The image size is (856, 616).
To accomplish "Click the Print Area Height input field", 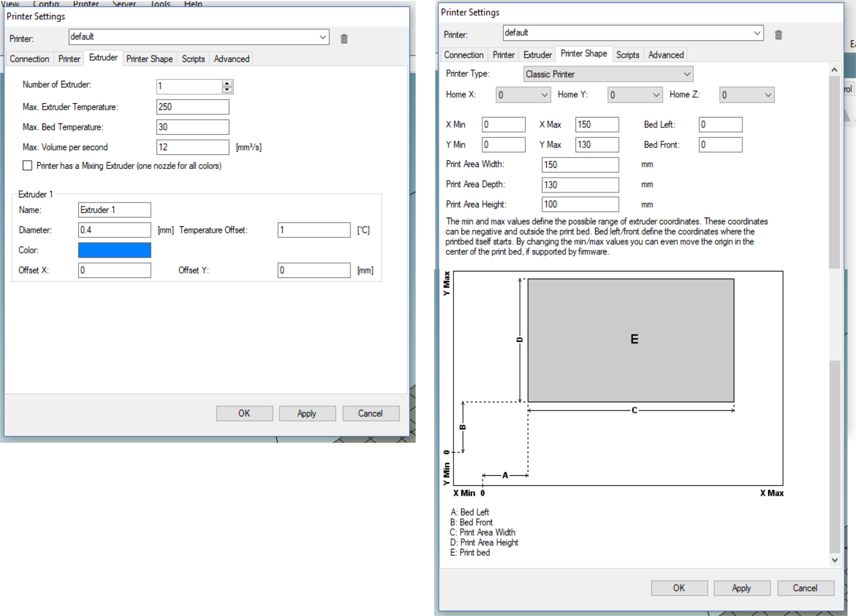I will coord(579,204).
